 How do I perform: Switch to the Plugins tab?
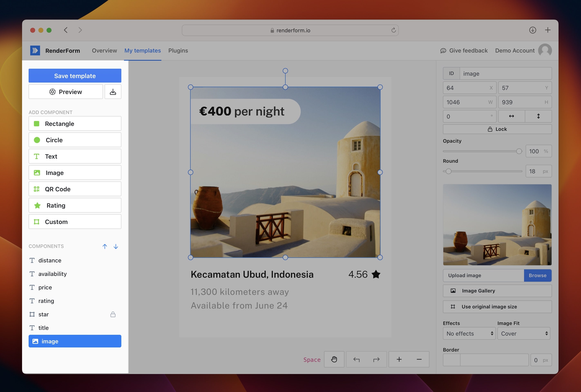click(178, 50)
